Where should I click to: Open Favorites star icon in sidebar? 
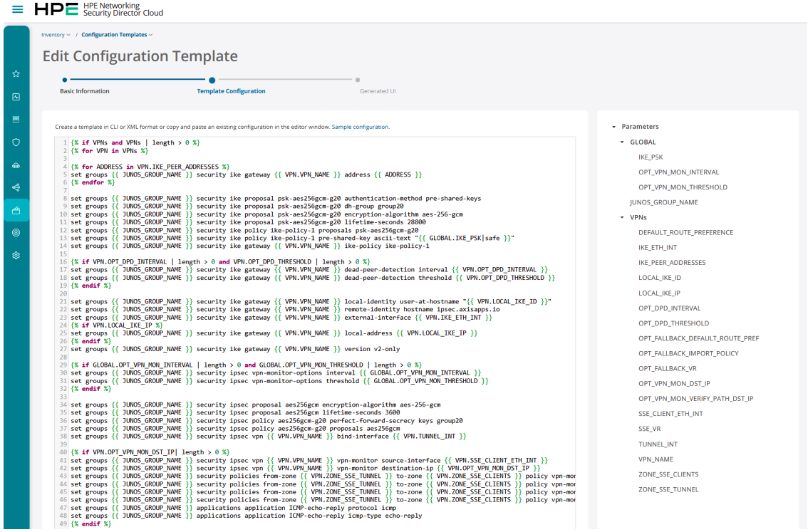(16, 73)
